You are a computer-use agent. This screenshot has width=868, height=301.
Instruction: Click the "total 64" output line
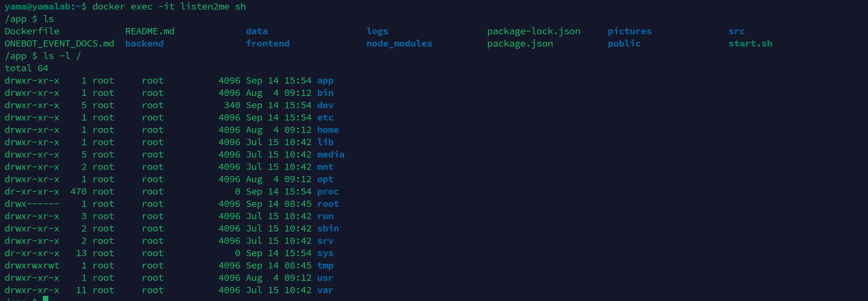click(26, 68)
